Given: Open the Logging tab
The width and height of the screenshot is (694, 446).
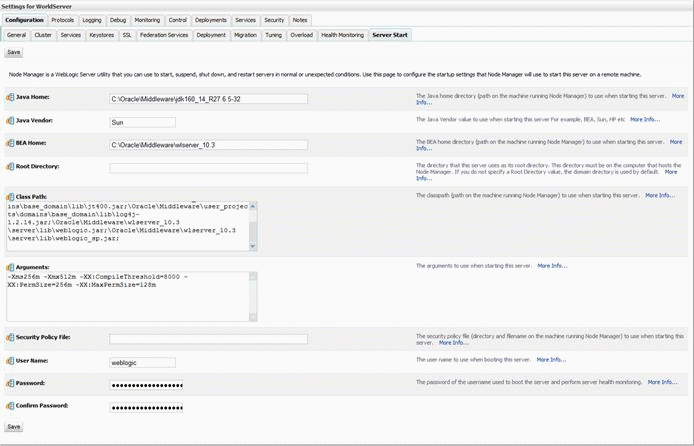Looking at the screenshot, I should pyautogui.click(x=92, y=20).
